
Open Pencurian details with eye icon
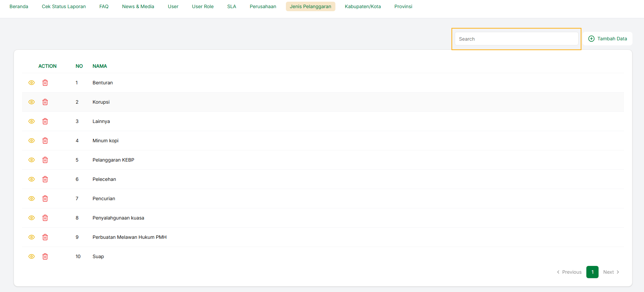32,199
